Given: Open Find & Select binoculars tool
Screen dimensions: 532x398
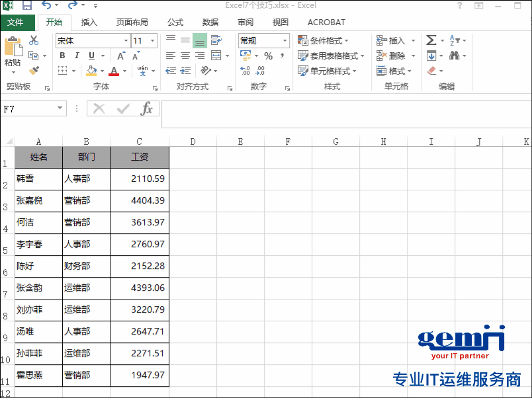Looking at the screenshot, I should tap(455, 56).
